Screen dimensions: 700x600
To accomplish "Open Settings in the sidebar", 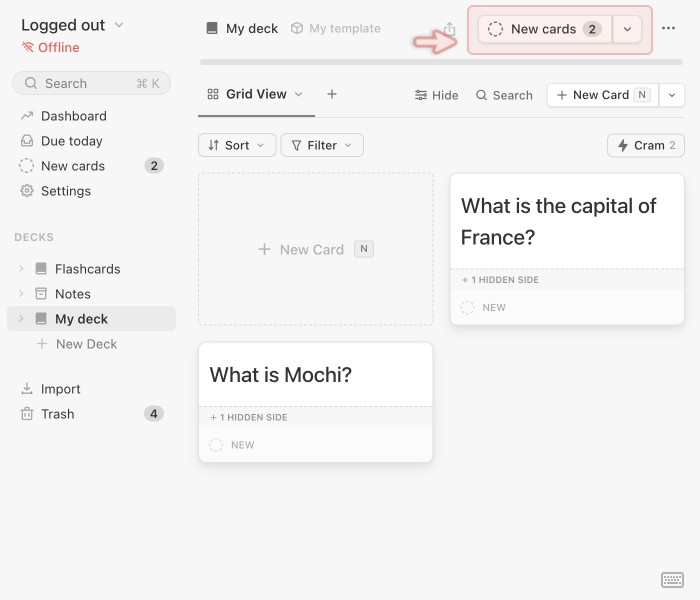I will (x=65, y=191).
